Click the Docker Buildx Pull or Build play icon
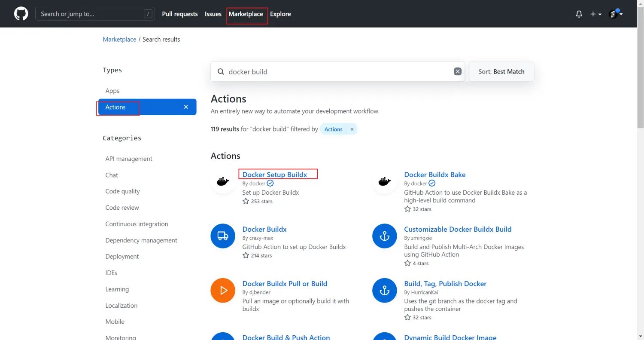Screen dimensions: 644x340 [x=223, y=291]
